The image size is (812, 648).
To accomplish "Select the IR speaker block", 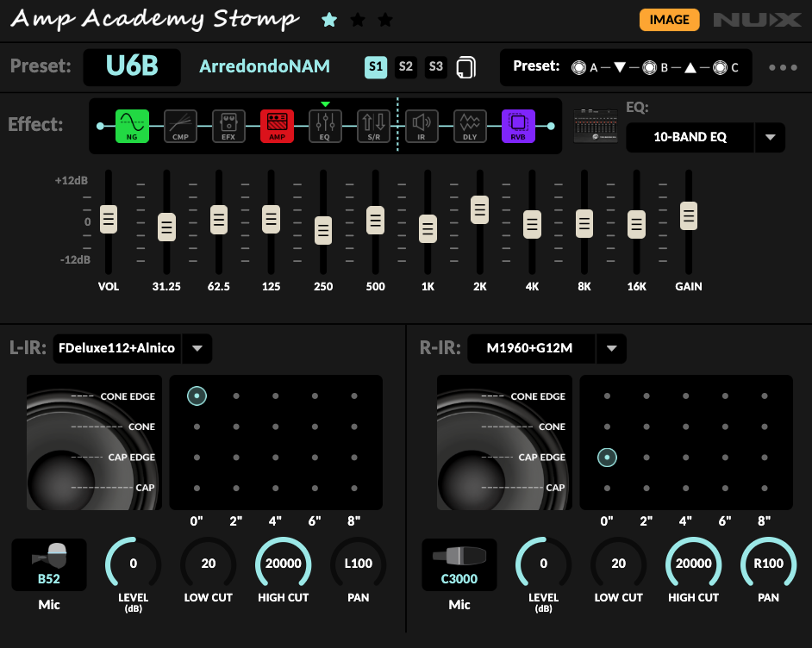I will point(422,126).
